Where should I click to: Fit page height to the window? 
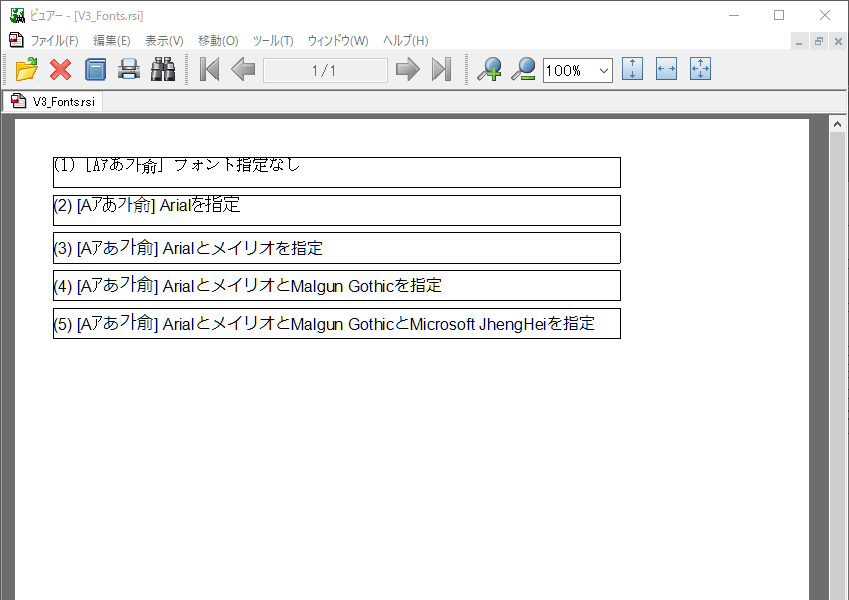coord(632,69)
